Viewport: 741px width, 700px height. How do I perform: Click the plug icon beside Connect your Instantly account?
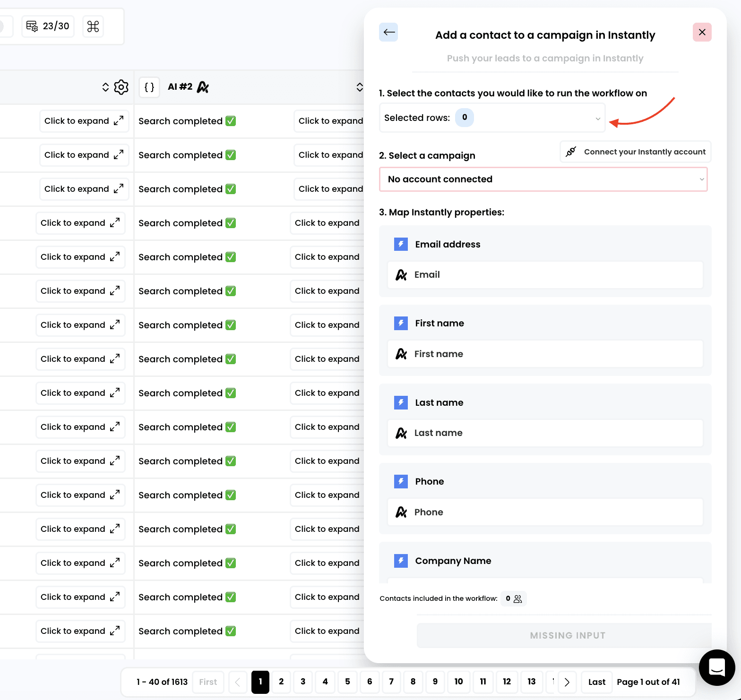(x=571, y=152)
